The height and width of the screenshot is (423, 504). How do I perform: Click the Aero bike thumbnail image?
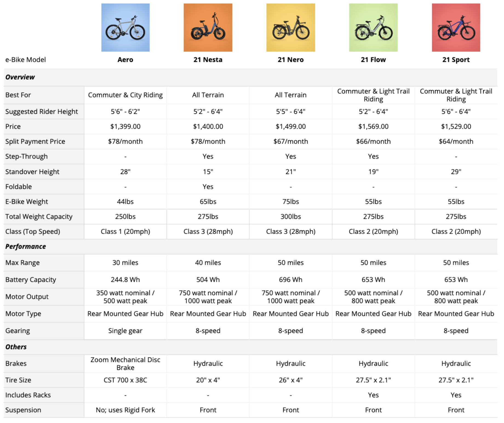(x=125, y=27)
